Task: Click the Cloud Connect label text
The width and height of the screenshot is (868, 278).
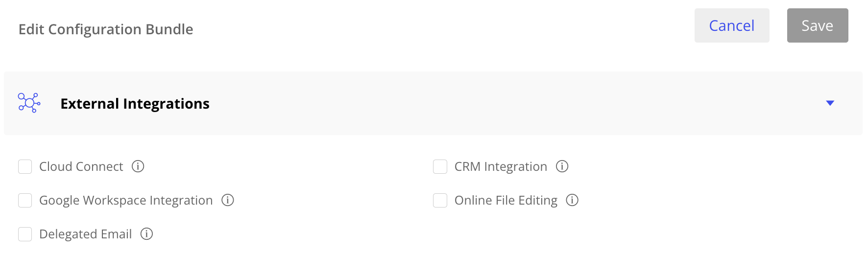Action: point(81,167)
